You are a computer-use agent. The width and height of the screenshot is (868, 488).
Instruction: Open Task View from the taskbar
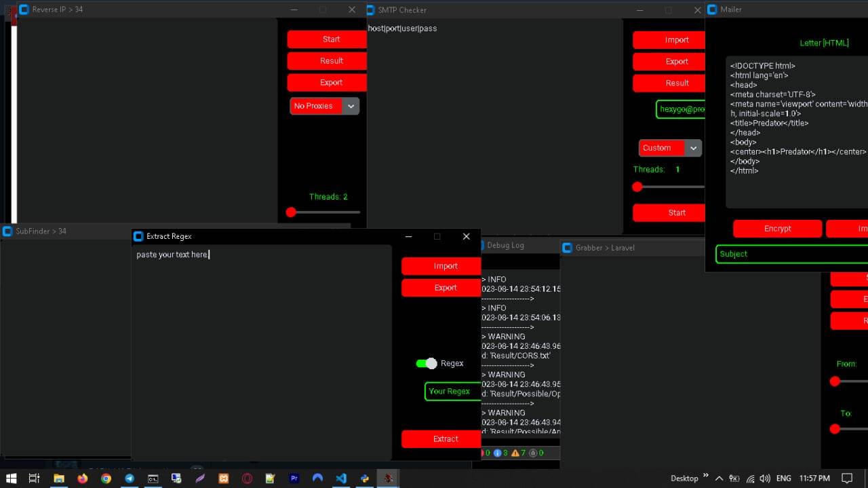pyautogui.click(x=35, y=478)
